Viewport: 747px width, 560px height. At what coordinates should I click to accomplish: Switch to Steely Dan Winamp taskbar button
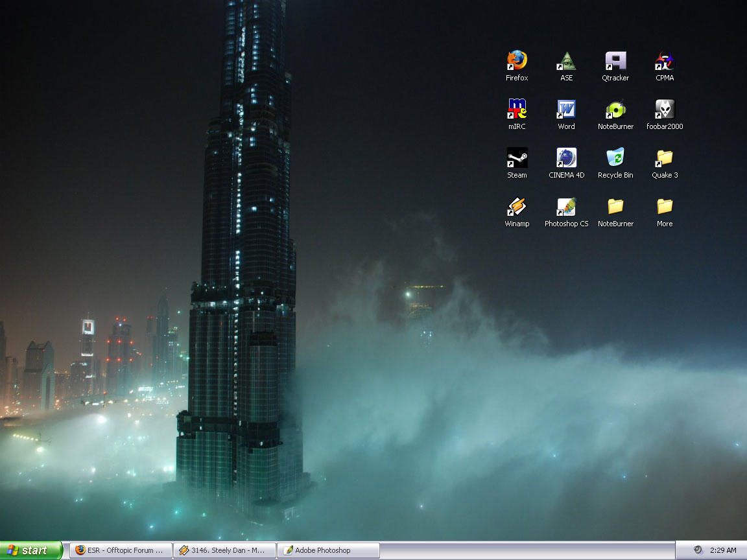point(224,550)
